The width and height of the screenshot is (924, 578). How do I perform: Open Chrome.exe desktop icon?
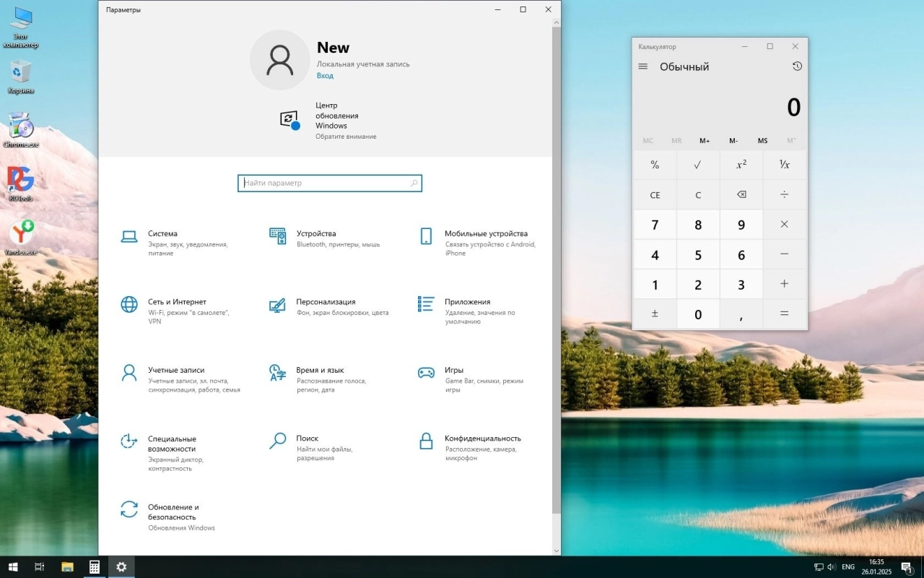(x=21, y=130)
